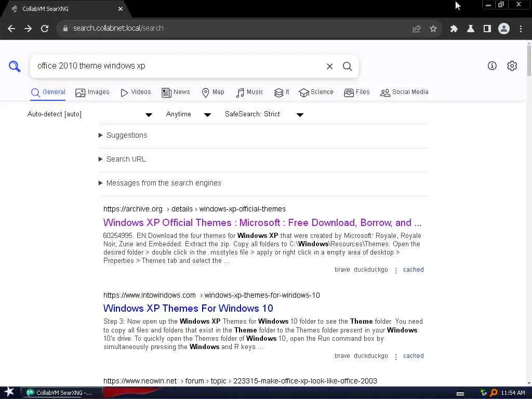The image size is (532, 399).
Task: Go back in browser history
Action: [11, 29]
